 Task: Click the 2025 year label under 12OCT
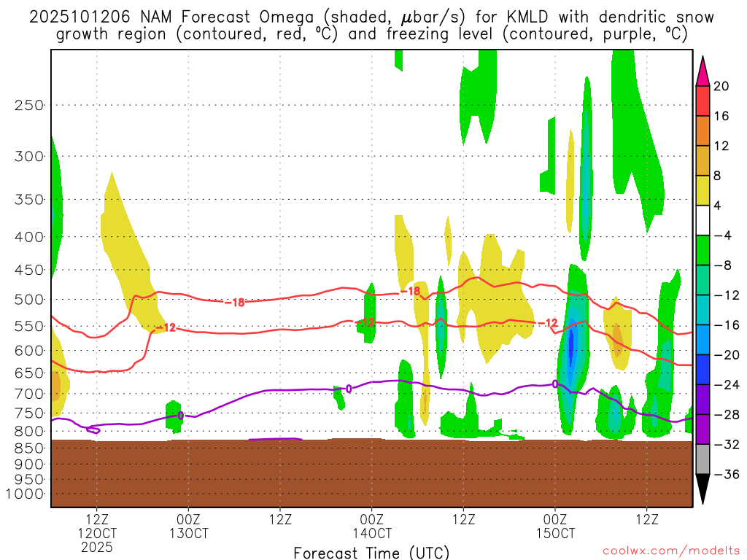(x=97, y=547)
